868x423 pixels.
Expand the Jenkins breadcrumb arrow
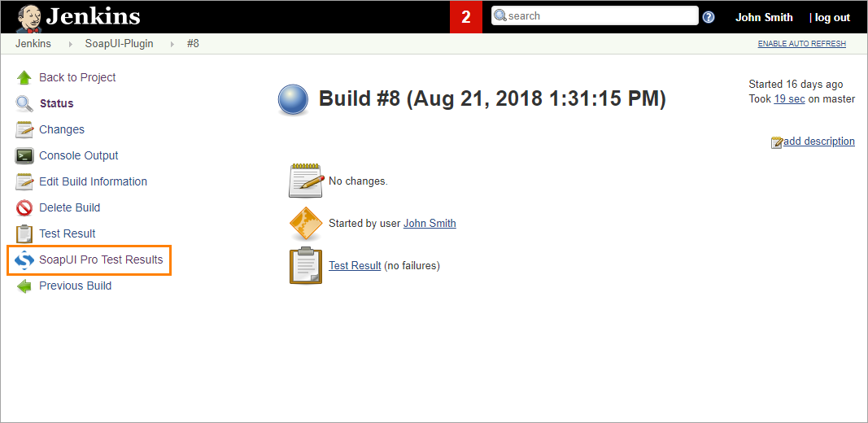click(70, 44)
